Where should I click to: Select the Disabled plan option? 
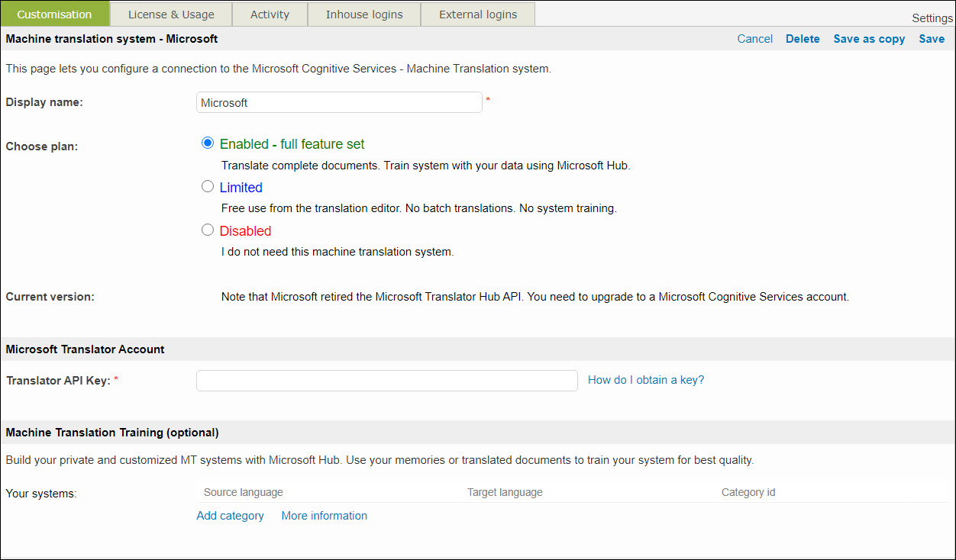pyautogui.click(x=208, y=230)
